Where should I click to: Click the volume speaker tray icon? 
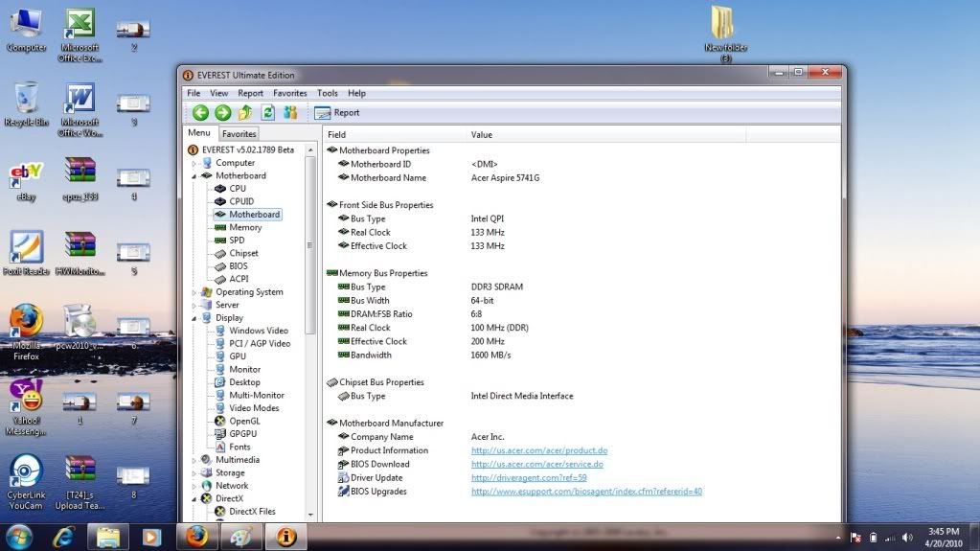pos(908,538)
